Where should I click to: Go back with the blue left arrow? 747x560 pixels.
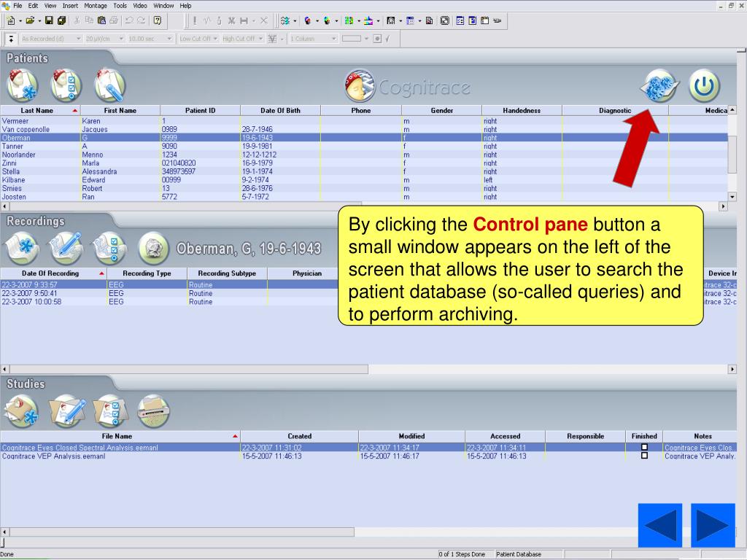click(660, 525)
